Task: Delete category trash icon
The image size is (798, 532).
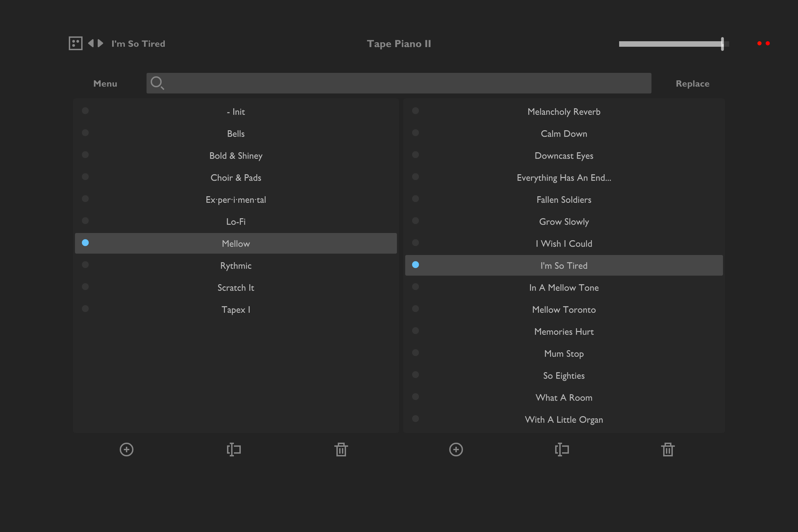Action: [x=341, y=450]
